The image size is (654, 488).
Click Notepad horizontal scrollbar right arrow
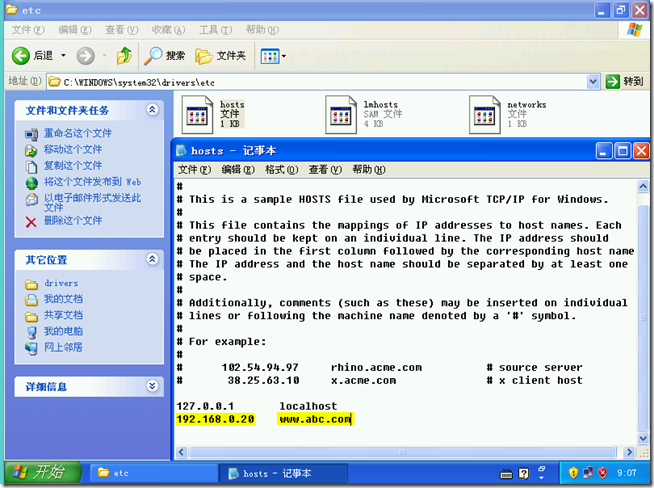(629, 452)
